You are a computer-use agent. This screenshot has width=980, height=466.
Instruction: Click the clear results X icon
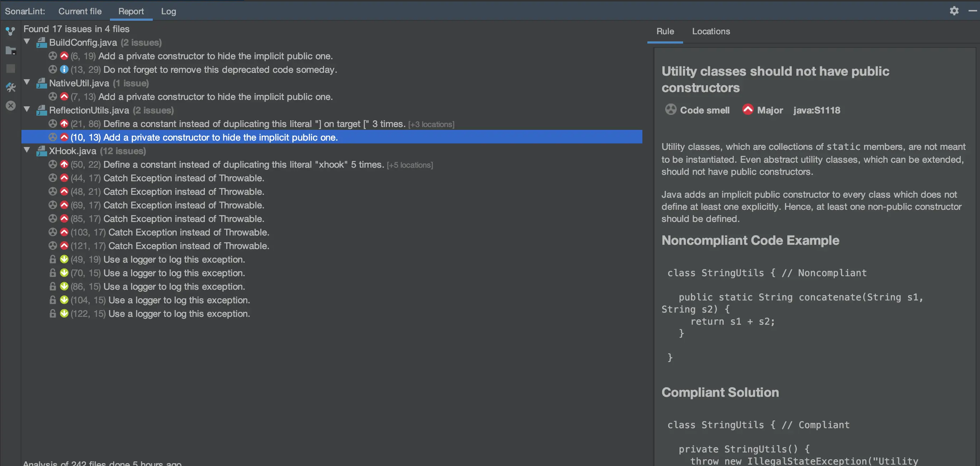pyautogui.click(x=11, y=106)
